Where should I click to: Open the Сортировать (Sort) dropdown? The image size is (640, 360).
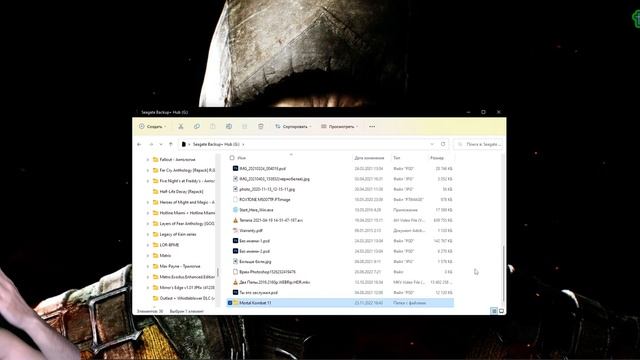293,127
